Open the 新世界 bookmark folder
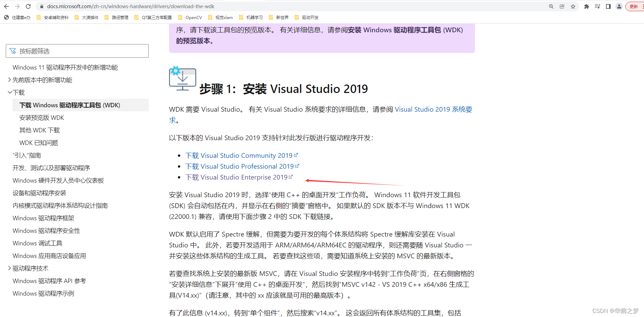Image resolution: width=644 pixels, height=317 pixels. tap(279, 17)
